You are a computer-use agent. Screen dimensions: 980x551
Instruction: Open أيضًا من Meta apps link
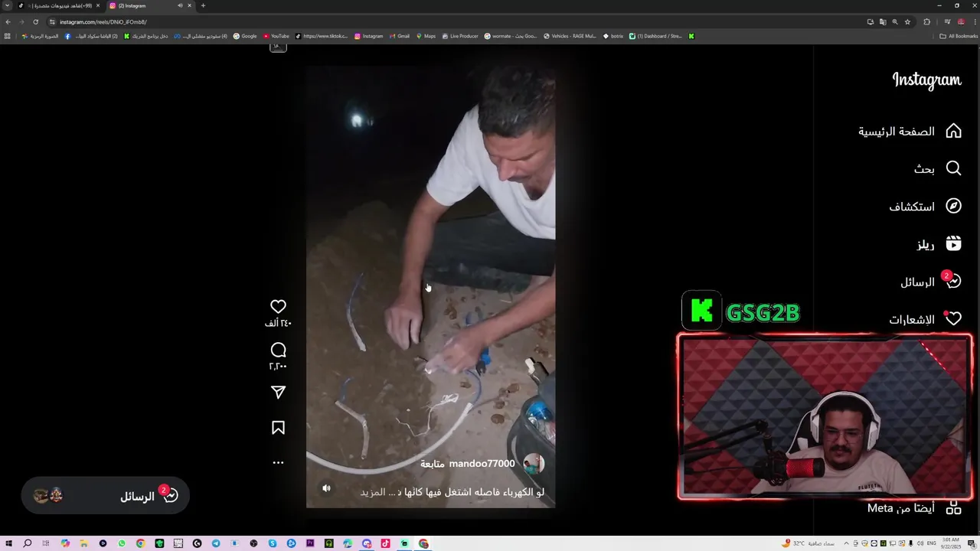pyautogui.click(x=914, y=508)
